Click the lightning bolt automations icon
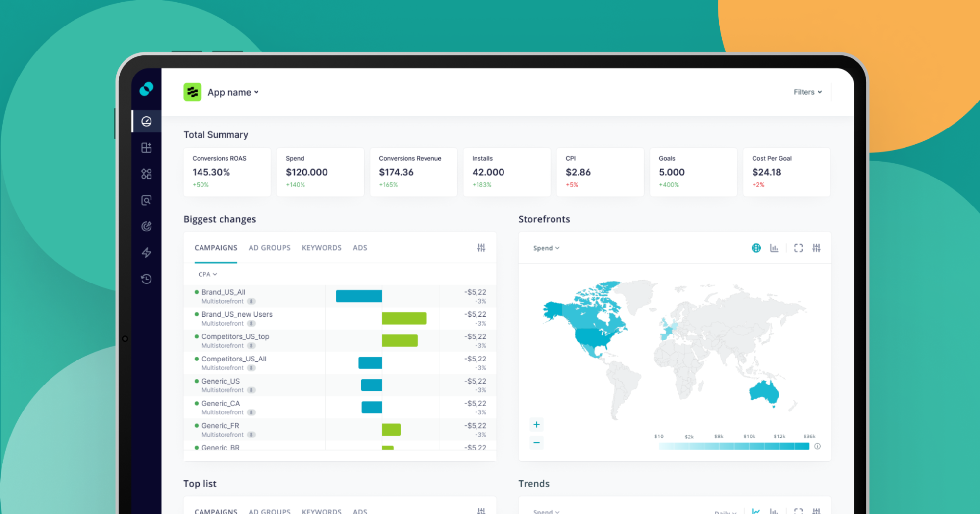 [146, 253]
